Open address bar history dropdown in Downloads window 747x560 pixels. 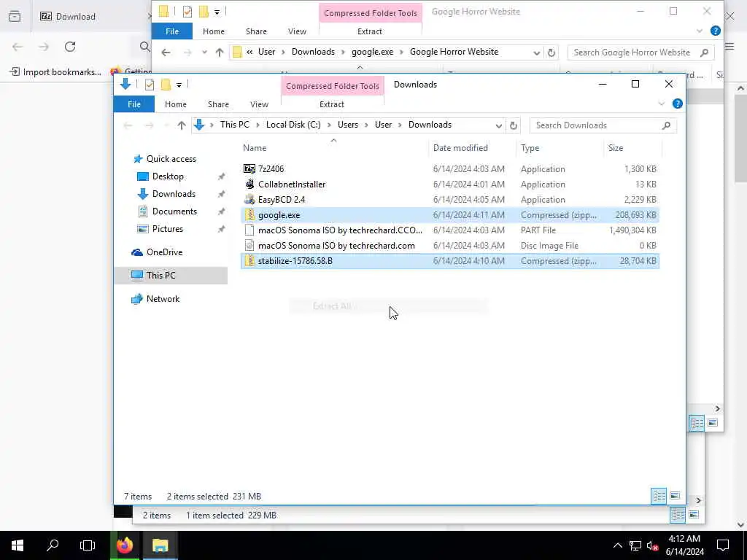(498, 125)
